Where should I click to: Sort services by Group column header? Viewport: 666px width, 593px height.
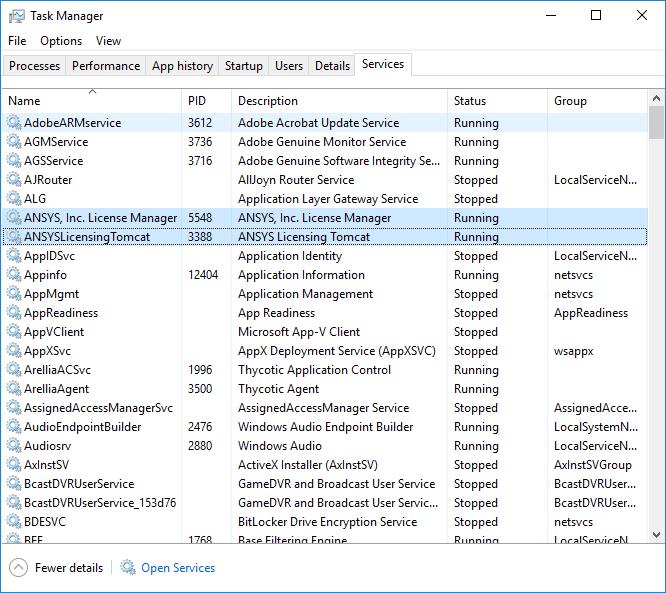coord(598,101)
